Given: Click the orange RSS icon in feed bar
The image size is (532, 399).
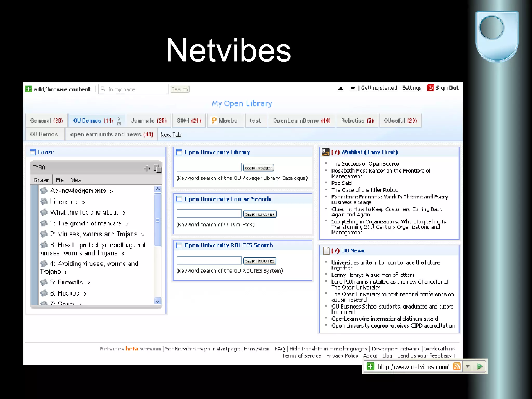Looking at the screenshot, I should coord(456,366).
